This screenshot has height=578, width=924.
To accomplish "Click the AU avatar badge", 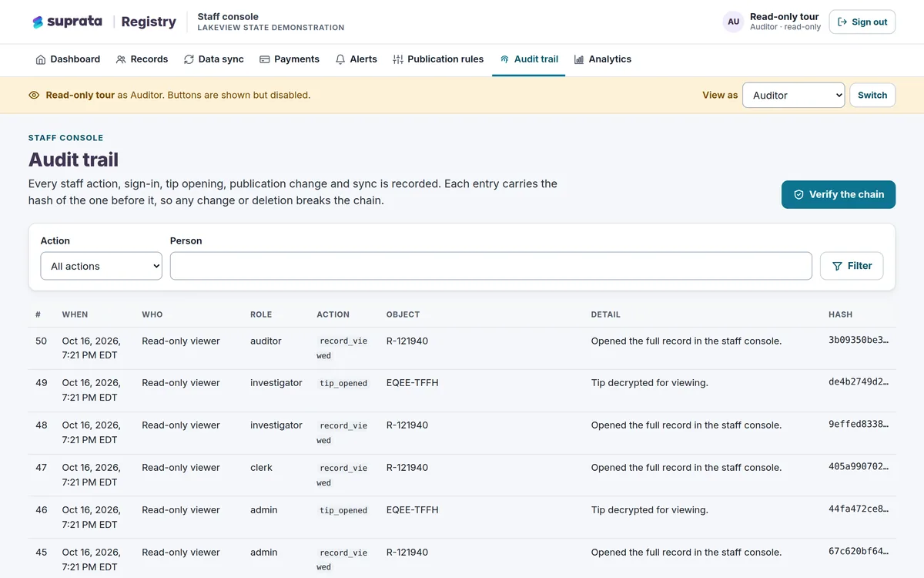I will [733, 22].
